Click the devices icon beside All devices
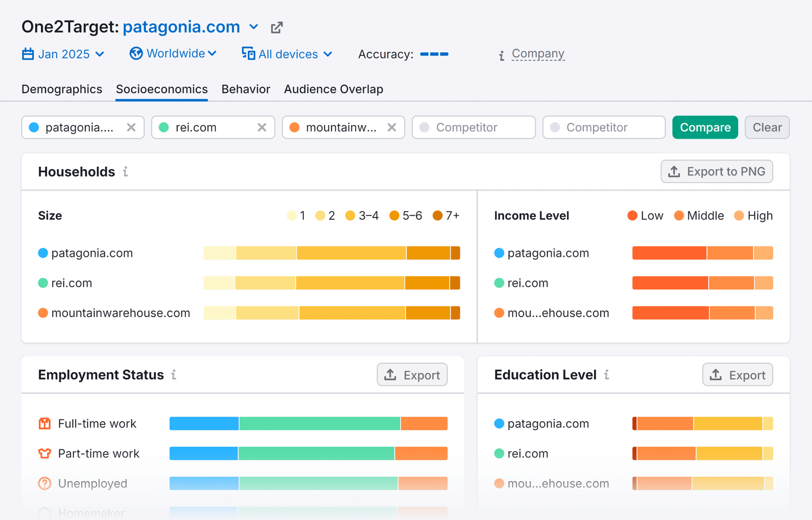The width and height of the screenshot is (812, 520). point(249,54)
